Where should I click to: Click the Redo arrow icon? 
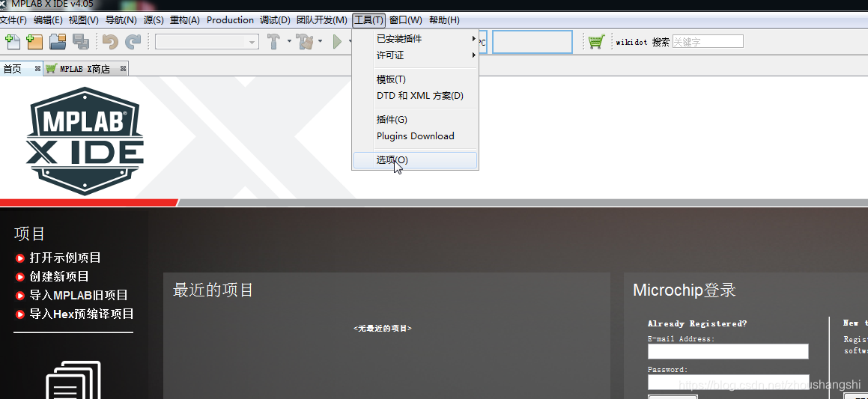pyautogui.click(x=133, y=41)
